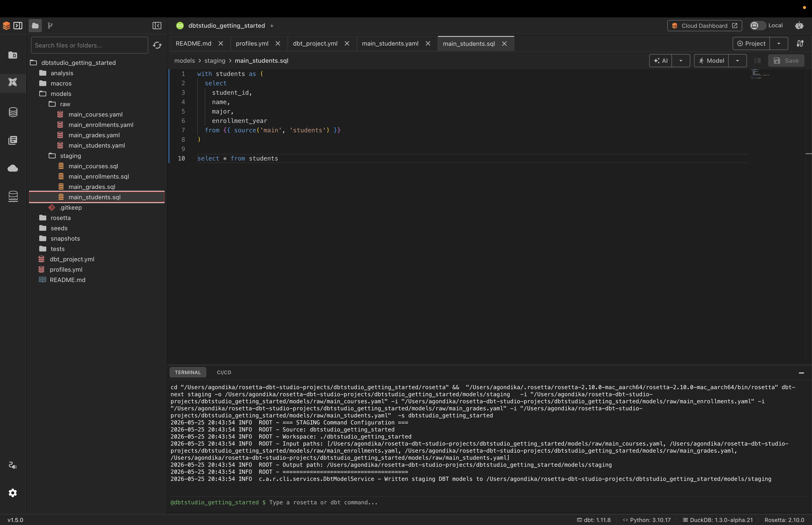Open main_grades.sql in file tree

[92, 187]
